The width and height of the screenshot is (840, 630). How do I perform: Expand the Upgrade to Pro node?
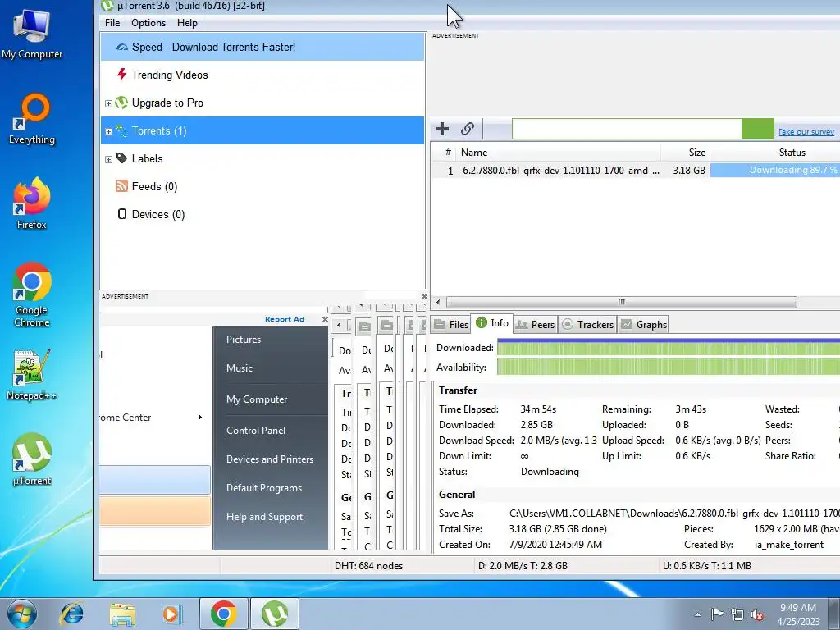tap(108, 103)
